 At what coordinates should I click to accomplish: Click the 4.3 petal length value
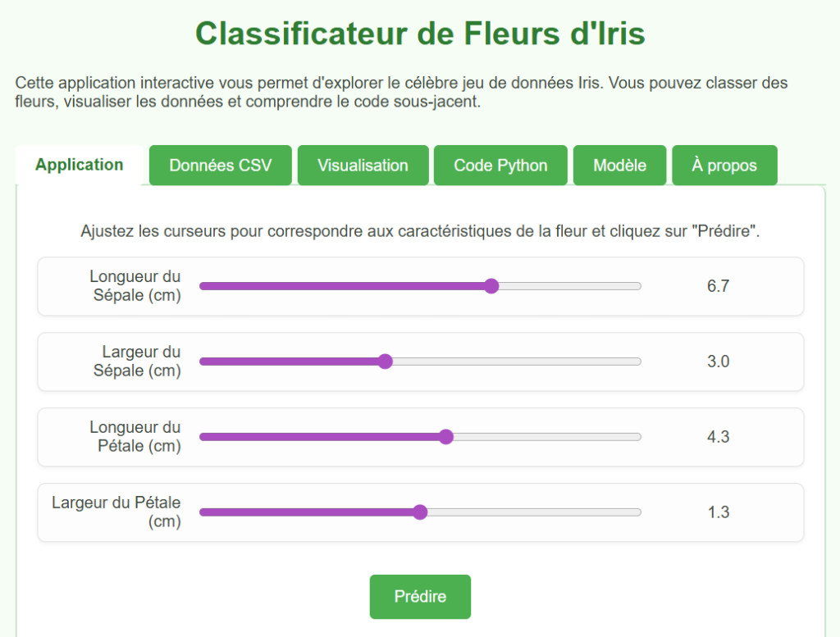tap(718, 437)
